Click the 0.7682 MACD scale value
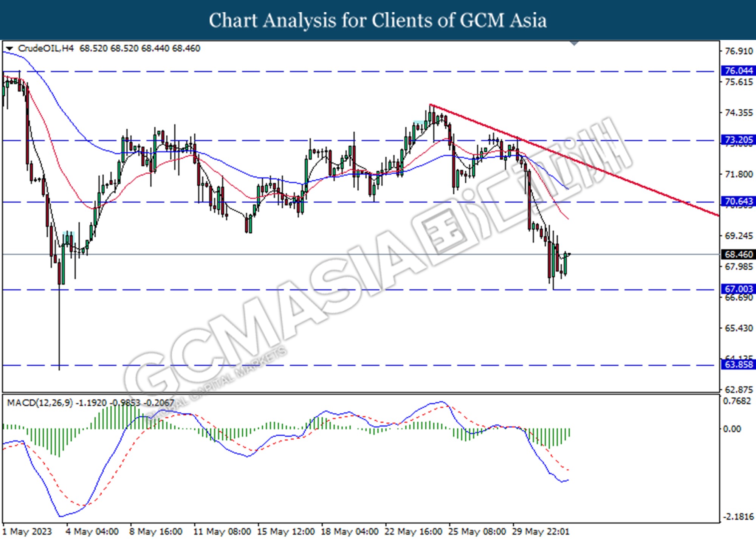 (737, 401)
